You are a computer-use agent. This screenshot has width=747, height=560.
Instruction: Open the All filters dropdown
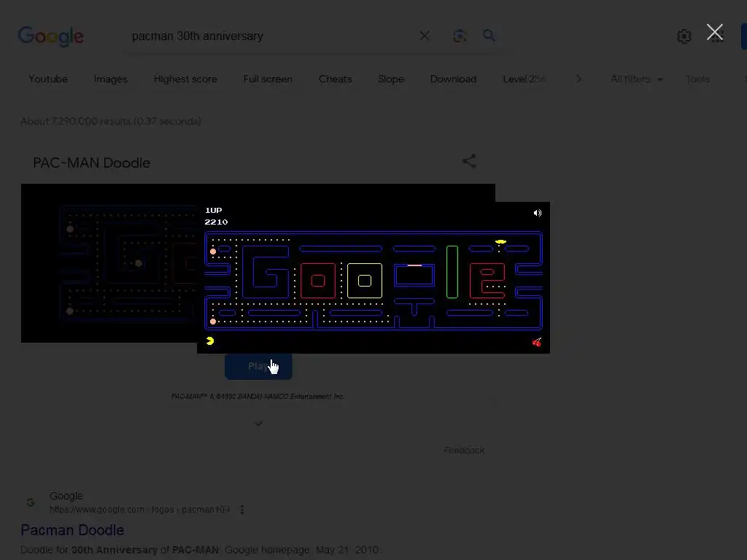[x=636, y=79]
